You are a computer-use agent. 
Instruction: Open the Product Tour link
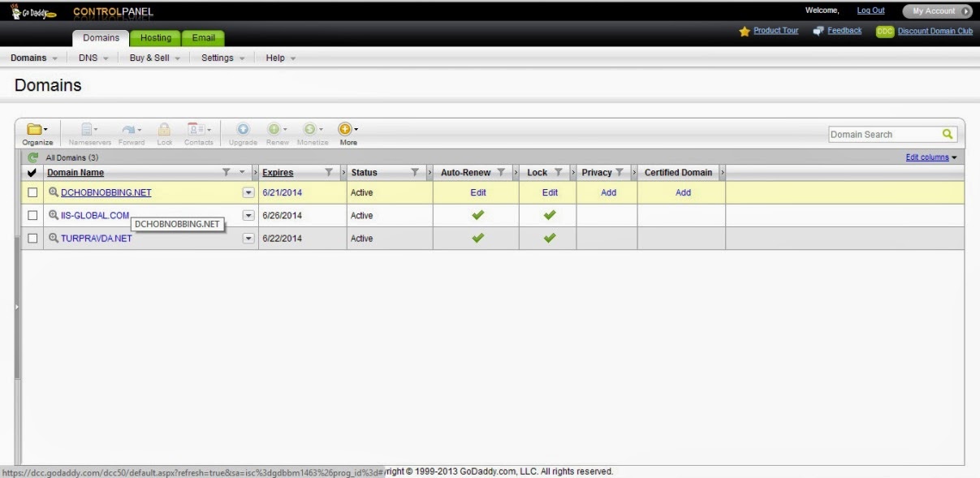click(775, 31)
